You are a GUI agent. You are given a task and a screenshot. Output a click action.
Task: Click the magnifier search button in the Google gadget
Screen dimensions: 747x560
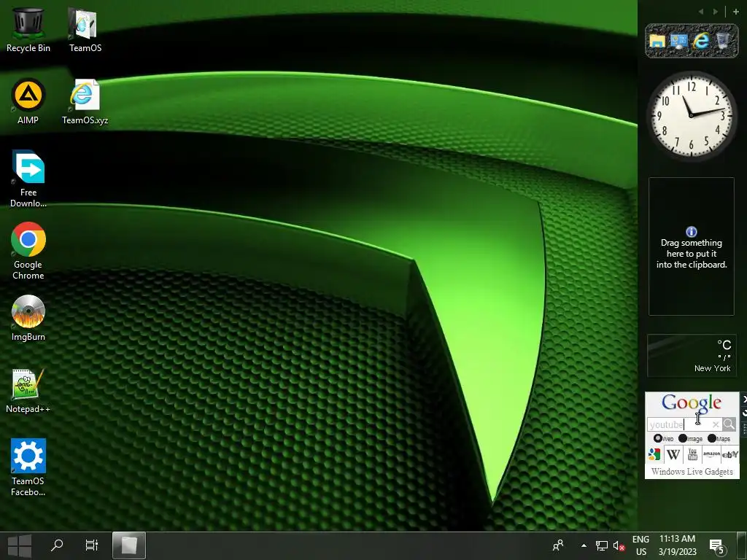click(x=729, y=424)
